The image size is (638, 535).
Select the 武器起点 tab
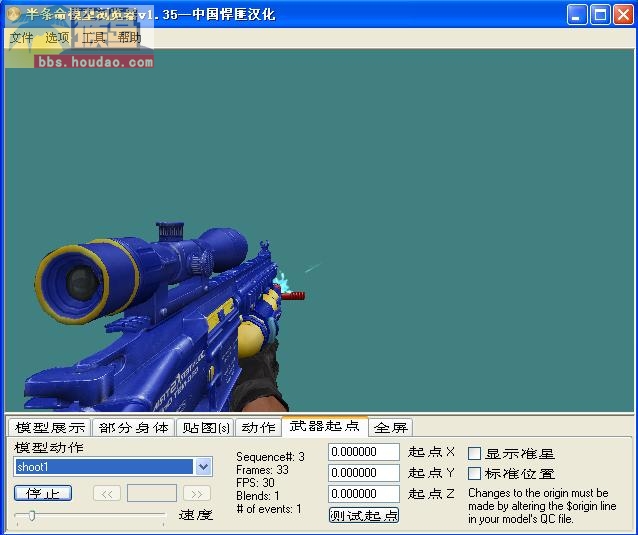click(325, 426)
